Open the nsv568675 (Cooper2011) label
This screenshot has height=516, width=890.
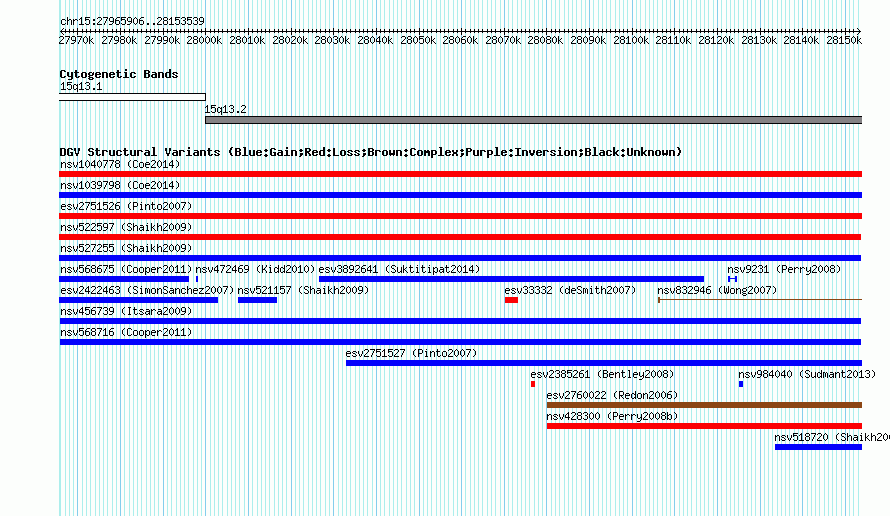tap(126, 269)
